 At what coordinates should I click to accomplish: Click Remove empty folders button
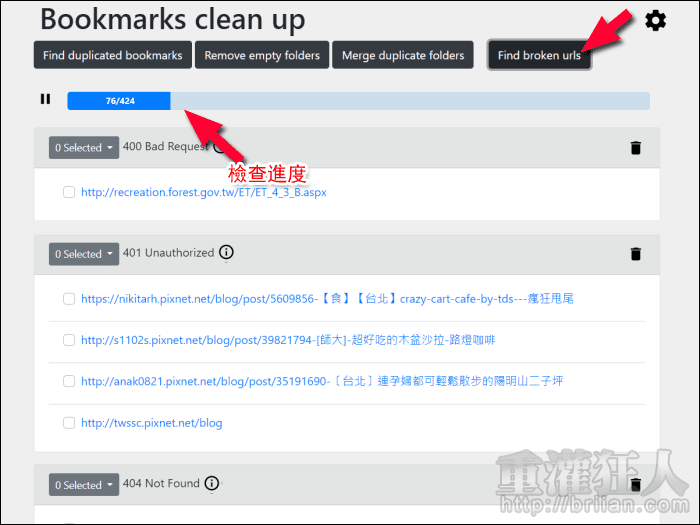point(262,55)
